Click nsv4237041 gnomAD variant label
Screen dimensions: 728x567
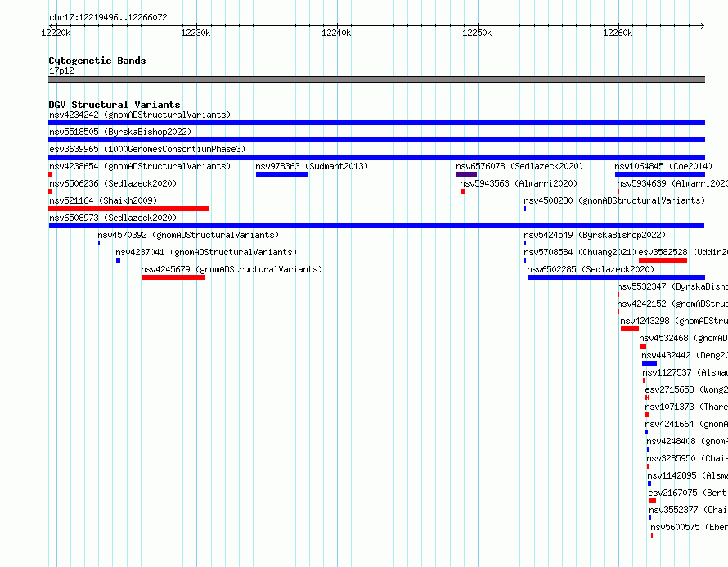pos(206,252)
